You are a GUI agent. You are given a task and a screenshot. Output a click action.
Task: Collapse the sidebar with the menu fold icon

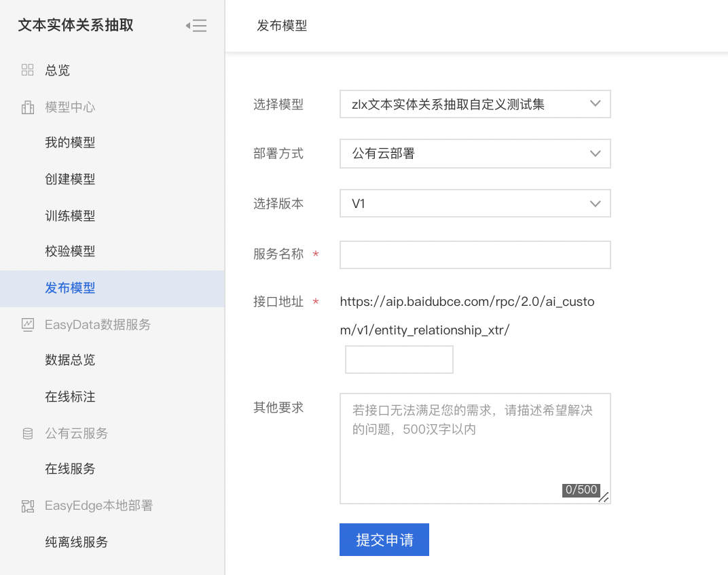click(x=196, y=26)
